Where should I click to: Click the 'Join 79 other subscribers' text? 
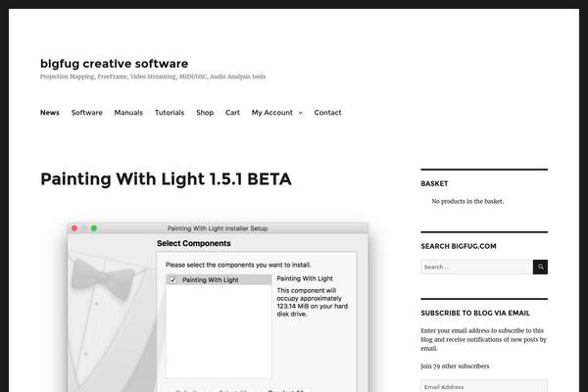pos(455,367)
